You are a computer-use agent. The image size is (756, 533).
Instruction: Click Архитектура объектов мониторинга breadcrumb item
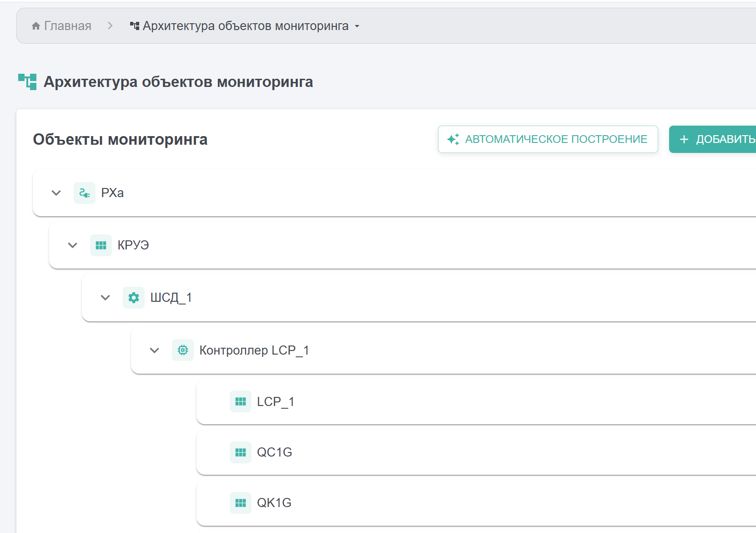pos(246,26)
